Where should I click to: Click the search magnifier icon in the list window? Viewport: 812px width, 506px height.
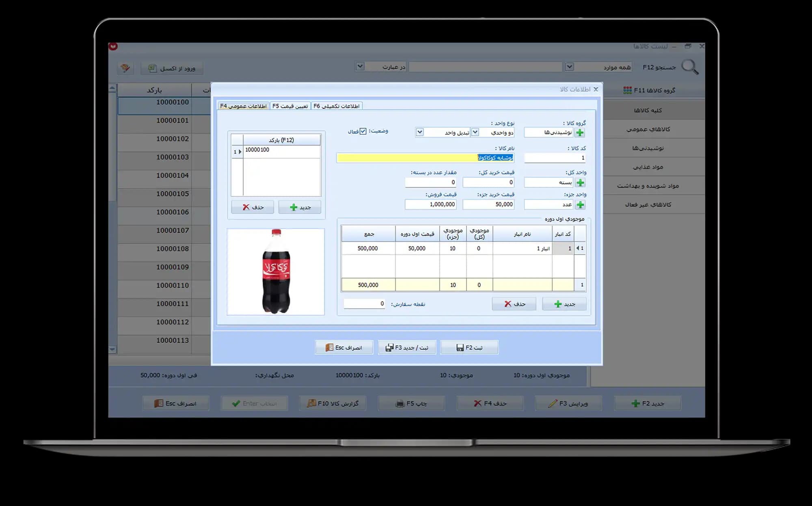[690, 67]
